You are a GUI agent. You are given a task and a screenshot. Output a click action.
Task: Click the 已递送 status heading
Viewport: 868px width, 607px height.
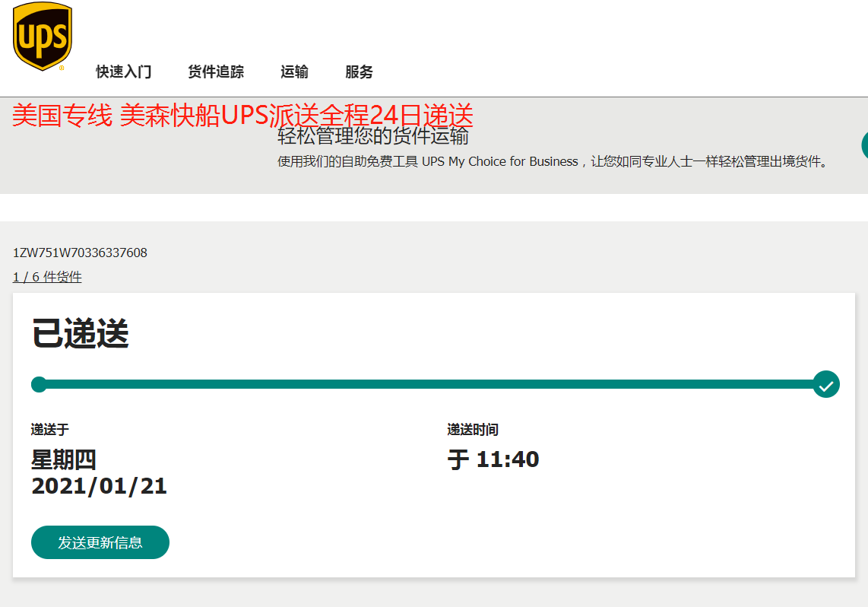coord(80,334)
